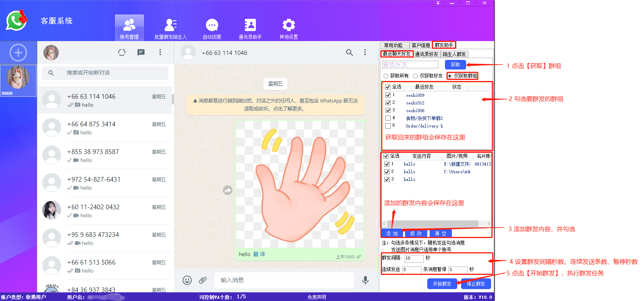Uncheck the ceshi009 group checkbox
644x301 pixels.
click(388, 95)
